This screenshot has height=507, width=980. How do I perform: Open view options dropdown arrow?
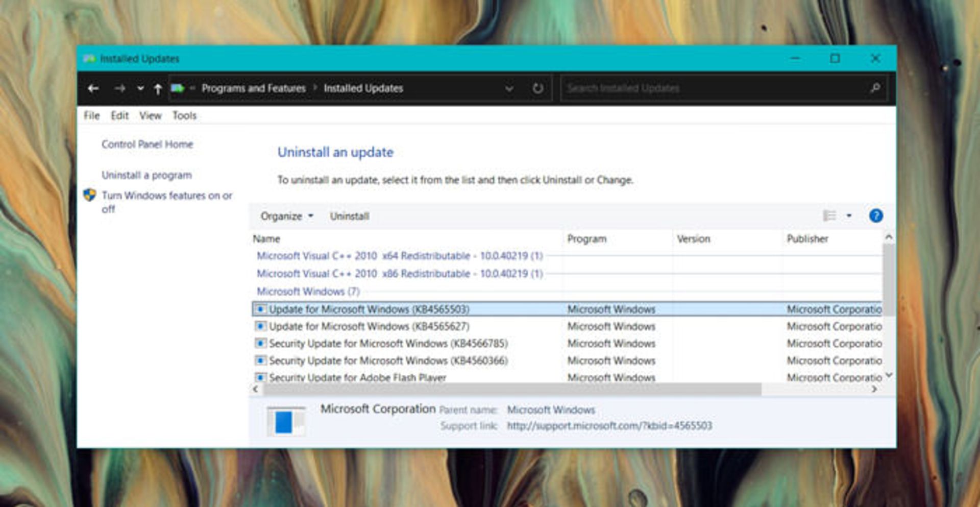tap(849, 216)
